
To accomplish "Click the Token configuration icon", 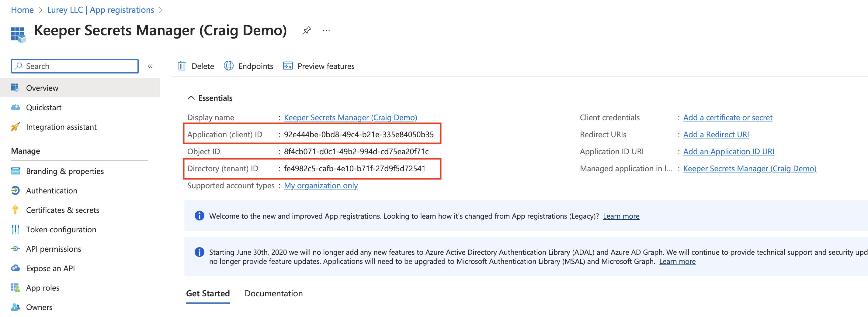I will (x=15, y=230).
